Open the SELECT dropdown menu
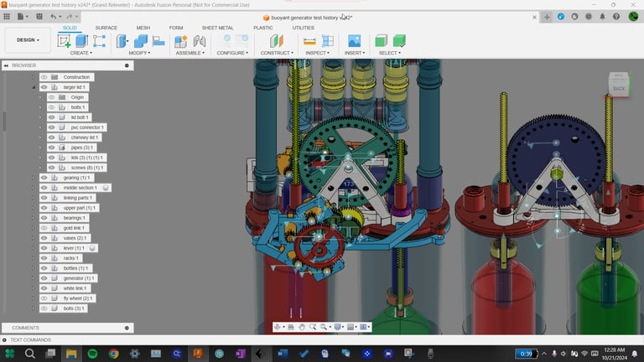The height and width of the screenshot is (362, 644). click(389, 53)
